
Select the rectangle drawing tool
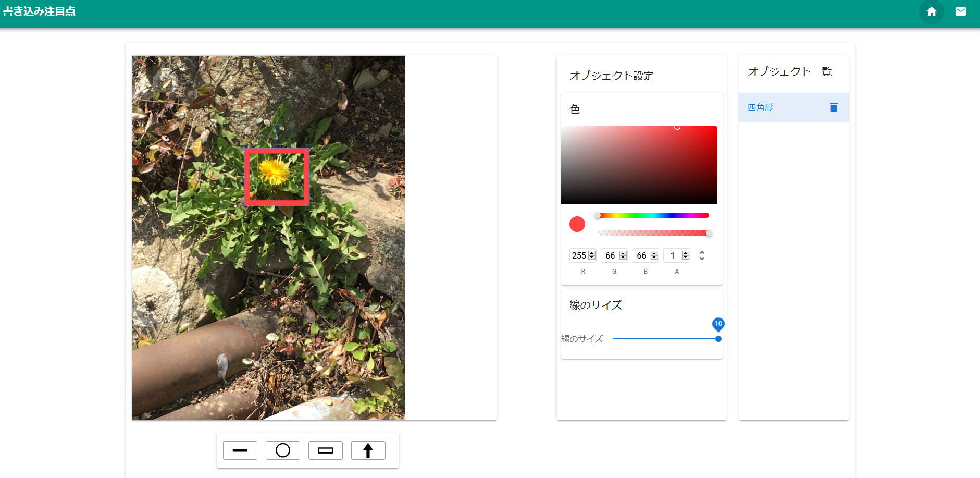(x=326, y=450)
